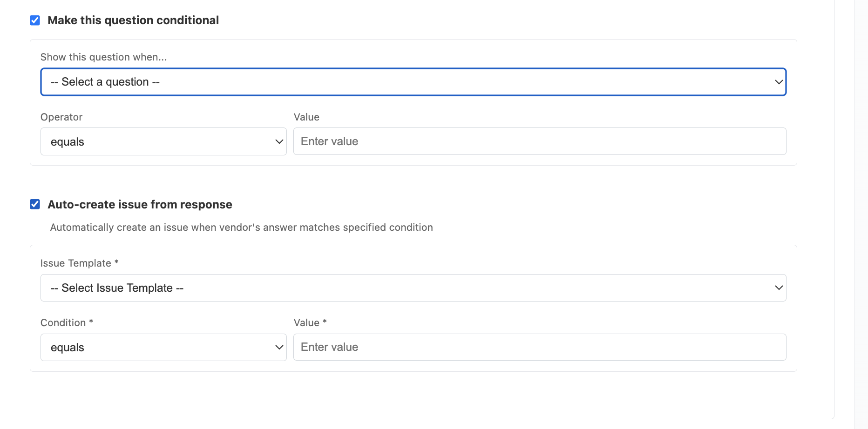Click the 'Auto-create issue from response' heading

[x=140, y=204]
